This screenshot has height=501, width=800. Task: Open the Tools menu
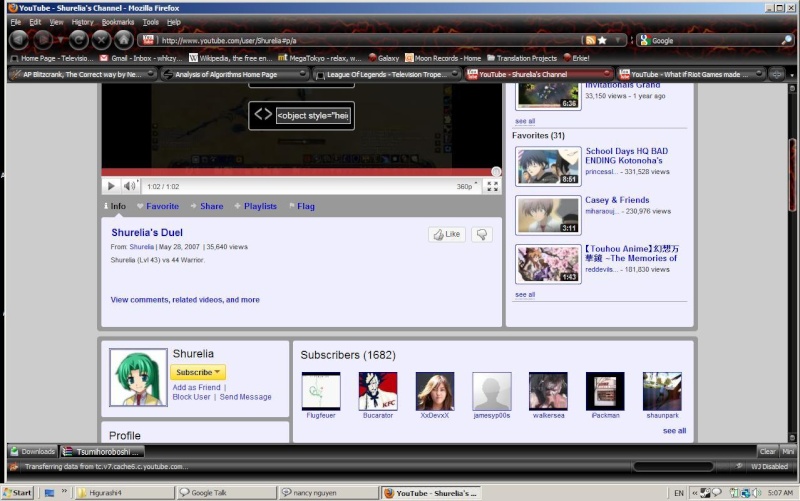click(x=151, y=22)
